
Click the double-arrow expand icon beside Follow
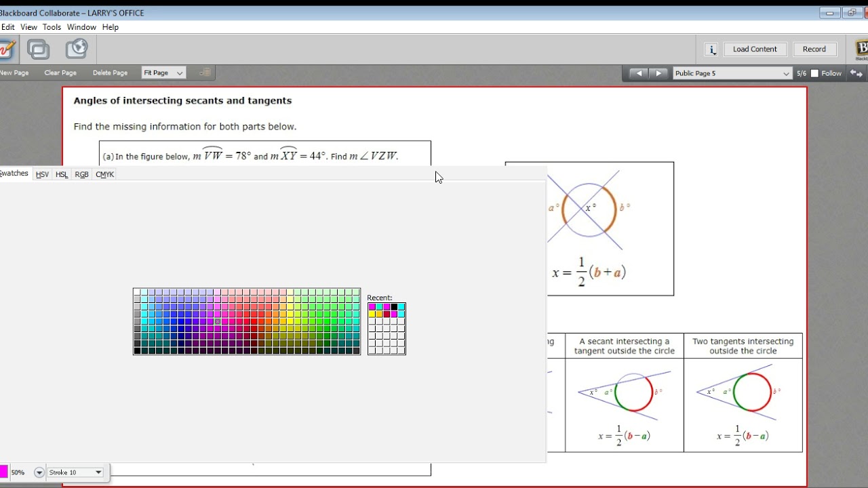856,73
